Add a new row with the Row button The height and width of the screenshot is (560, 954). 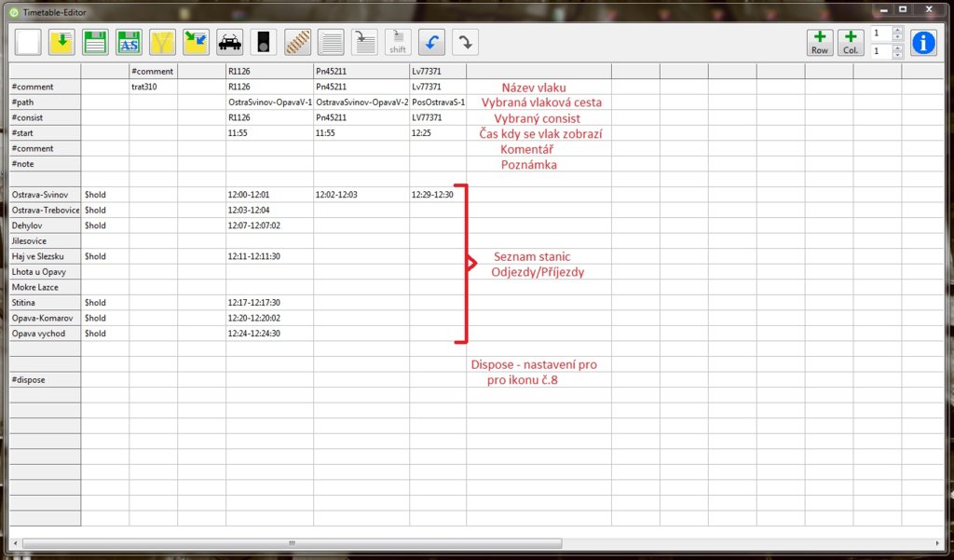tap(819, 42)
